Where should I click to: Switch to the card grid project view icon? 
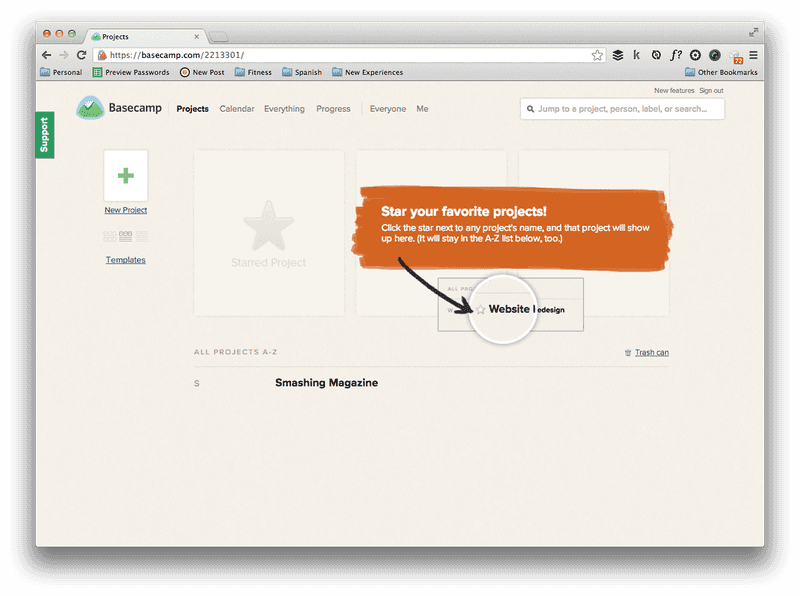click(x=110, y=236)
